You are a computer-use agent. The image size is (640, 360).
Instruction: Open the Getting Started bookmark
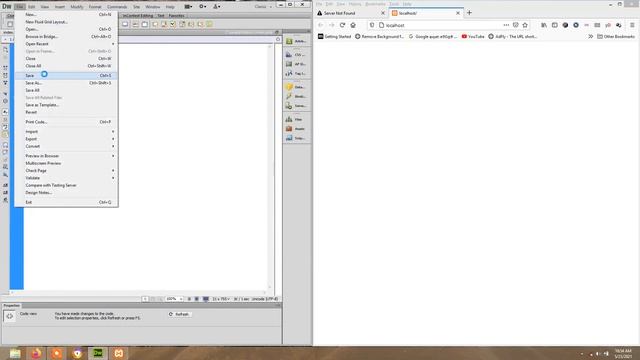pyautogui.click(x=334, y=36)
